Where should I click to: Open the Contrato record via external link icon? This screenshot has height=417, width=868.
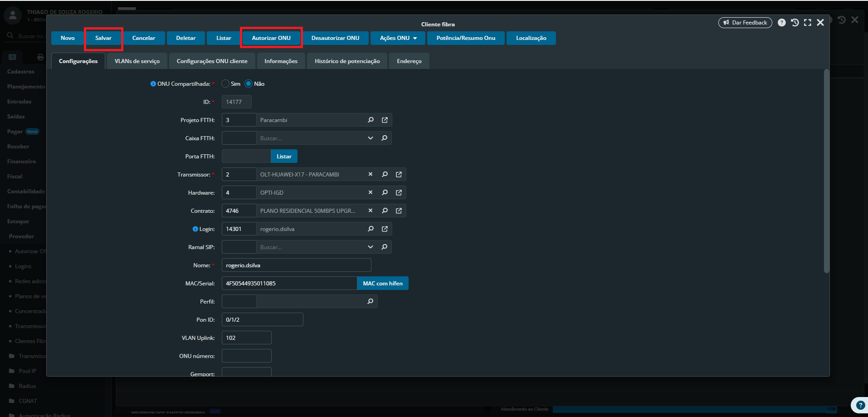click(x=399, y=211)
